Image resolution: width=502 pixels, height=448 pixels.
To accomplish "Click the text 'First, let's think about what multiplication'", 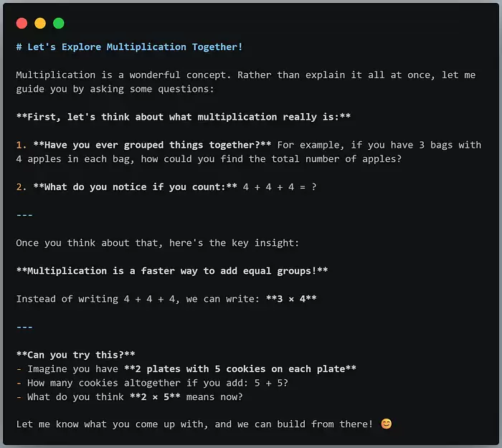I will [152, 117].
